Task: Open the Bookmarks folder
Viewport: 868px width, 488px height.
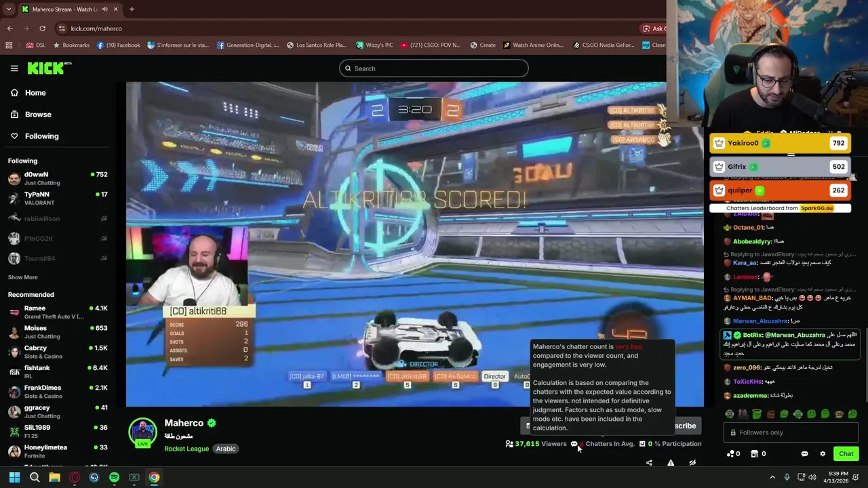Action: pos(71,45)
